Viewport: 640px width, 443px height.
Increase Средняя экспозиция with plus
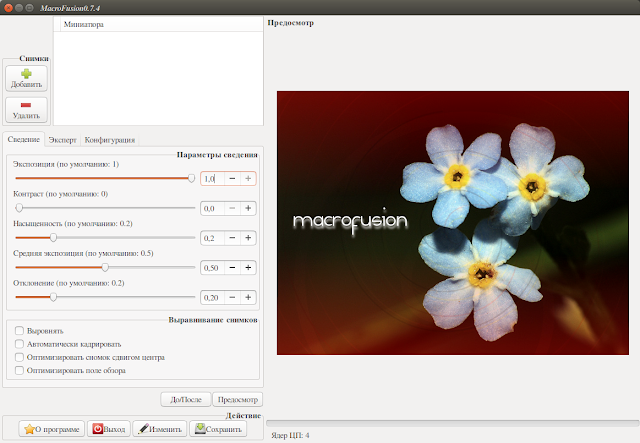point(248,267)
